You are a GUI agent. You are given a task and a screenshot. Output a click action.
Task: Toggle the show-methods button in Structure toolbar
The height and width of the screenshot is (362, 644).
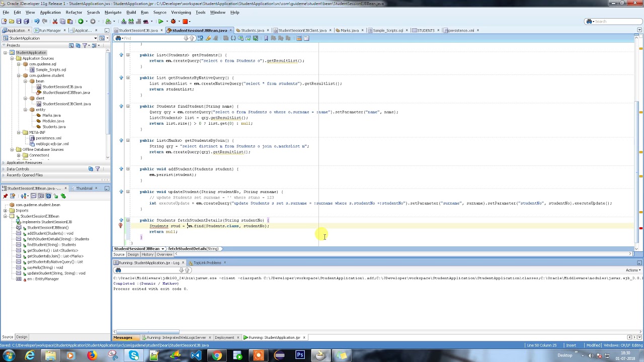tap(34, 196)
